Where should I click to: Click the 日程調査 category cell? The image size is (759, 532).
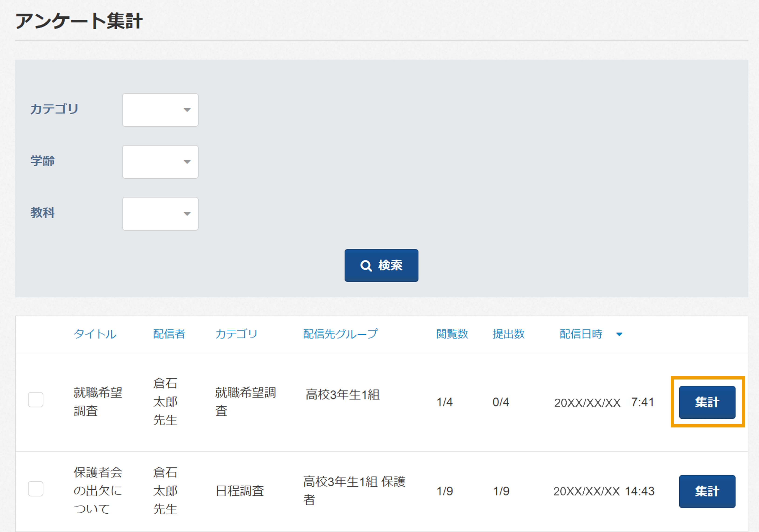click(x=240, y=491)
